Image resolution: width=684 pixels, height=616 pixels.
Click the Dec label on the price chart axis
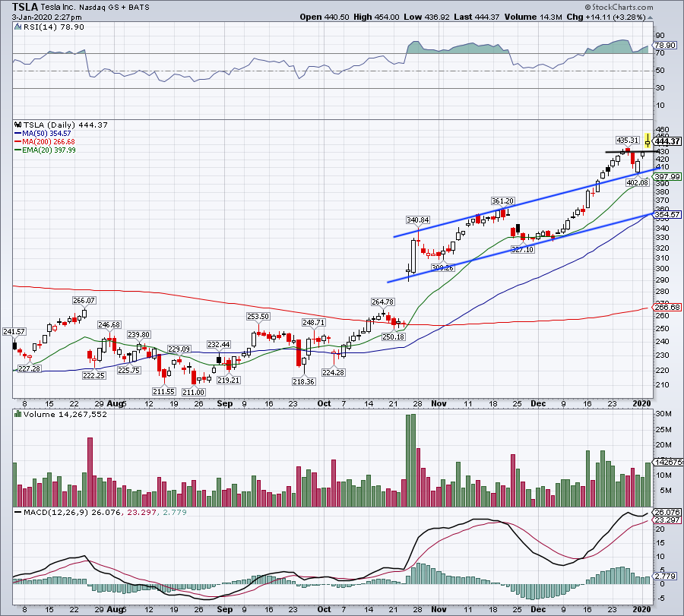[x=538, y=403]
